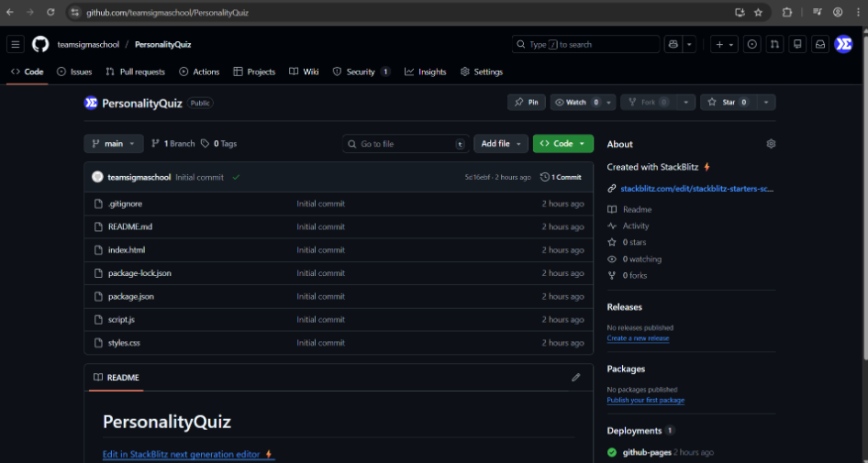Click the About settings gear icon
The image size is (868, 463).
[771, 144]
